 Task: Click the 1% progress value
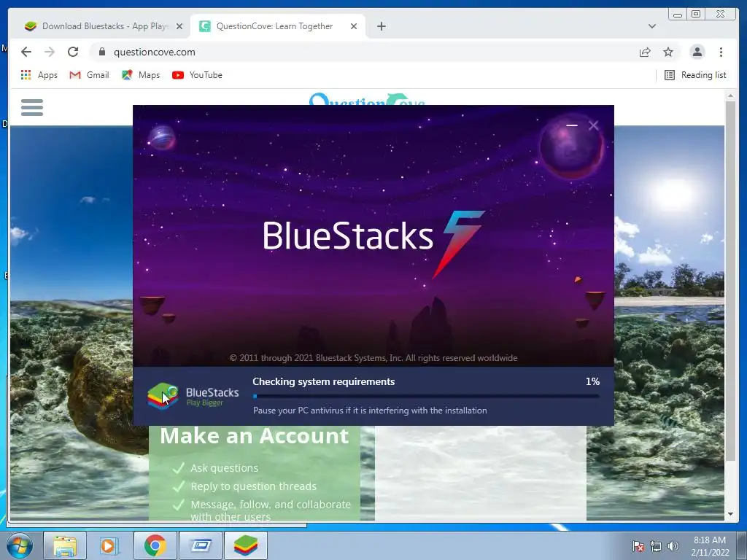tap(592, 381)
